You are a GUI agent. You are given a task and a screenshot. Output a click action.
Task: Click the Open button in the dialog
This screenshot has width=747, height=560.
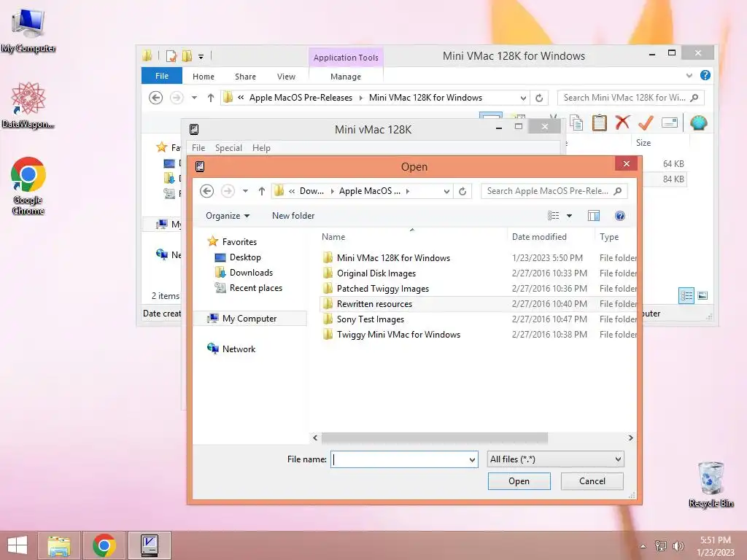pyautogui.click(x=519, y=481)
